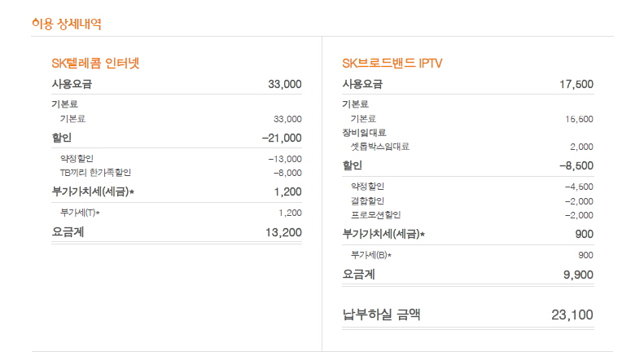
Task: Select the SK텔레콤 인터넷 section title
Action: click(100, 63)
